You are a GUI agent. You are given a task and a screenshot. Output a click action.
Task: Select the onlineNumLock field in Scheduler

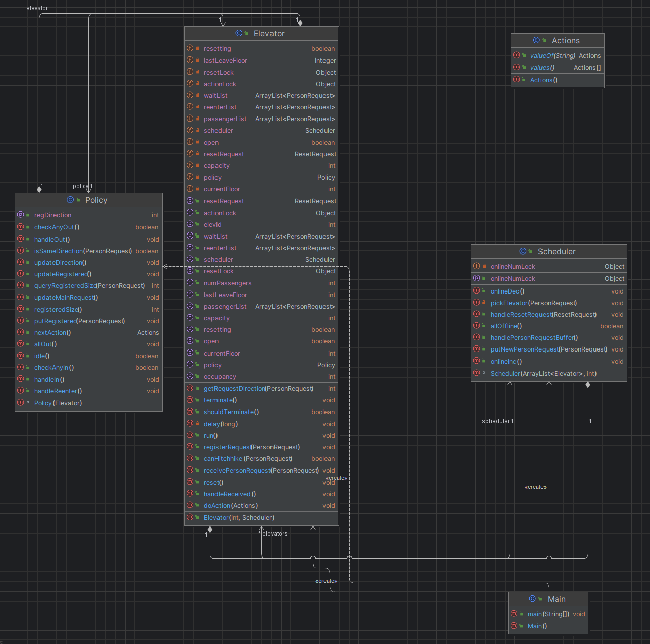click(549, 267)
